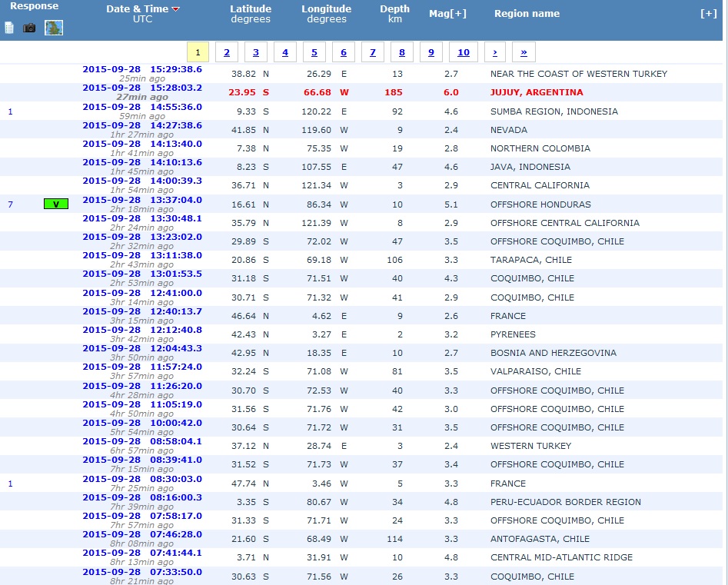Go to page 4 of results
The height and width of the screenshot is (585, 728).
coord(285,52)
